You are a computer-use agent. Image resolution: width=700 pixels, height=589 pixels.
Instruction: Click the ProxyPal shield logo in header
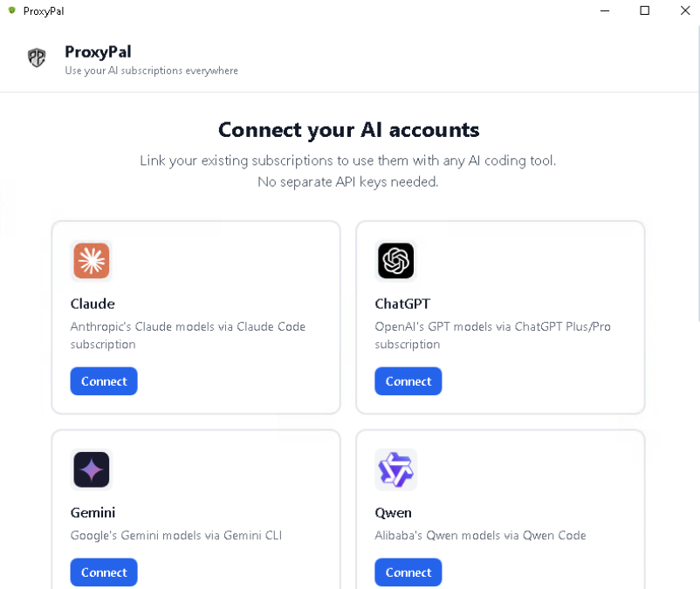click(37, 58)
